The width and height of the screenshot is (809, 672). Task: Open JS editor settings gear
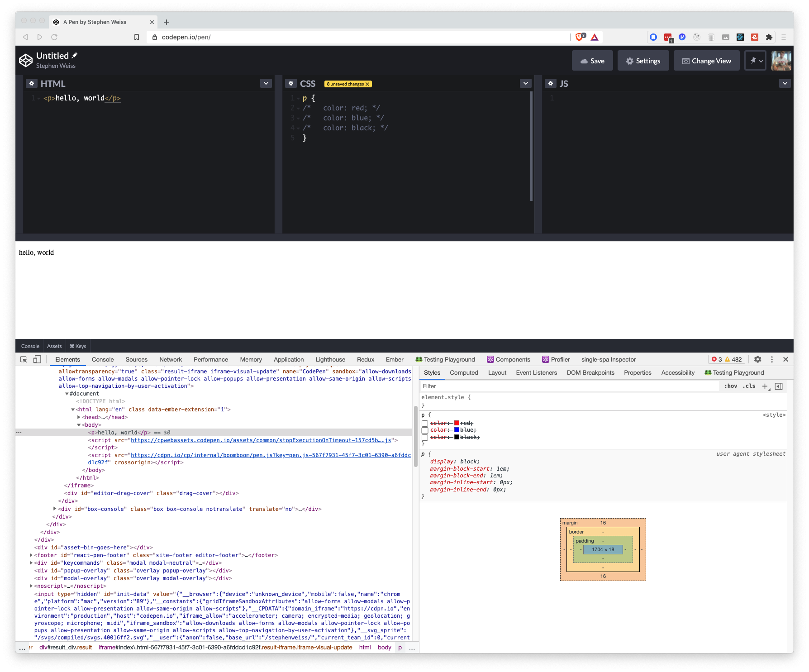551,83
